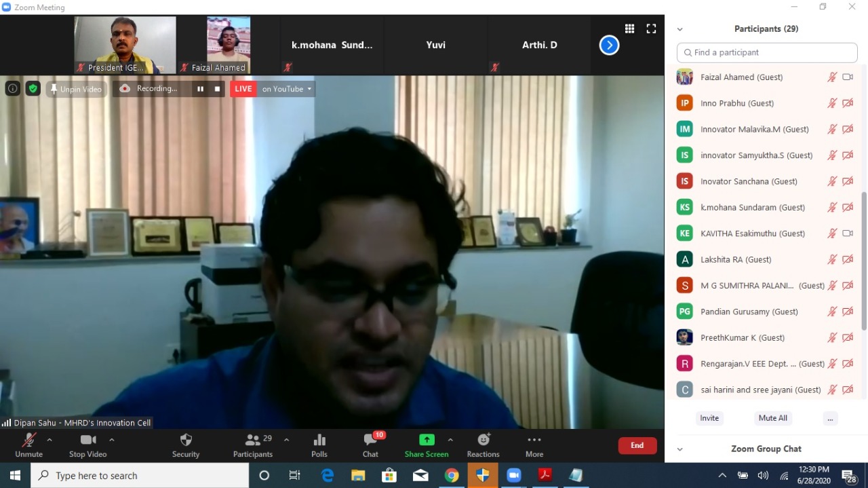The width and height of the screenshot is (868, 488).
Task: Select Faizal Ahamed video thumbnail
Action: (229, 45)
